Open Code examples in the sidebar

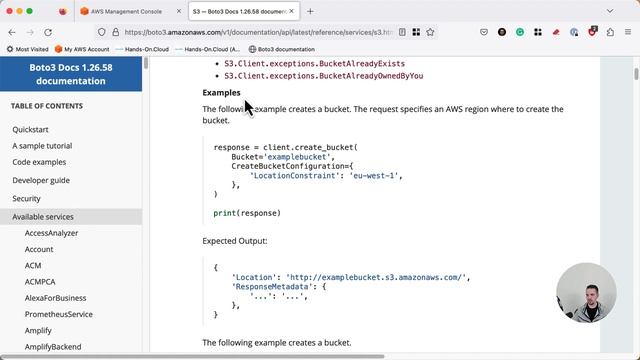39,162
